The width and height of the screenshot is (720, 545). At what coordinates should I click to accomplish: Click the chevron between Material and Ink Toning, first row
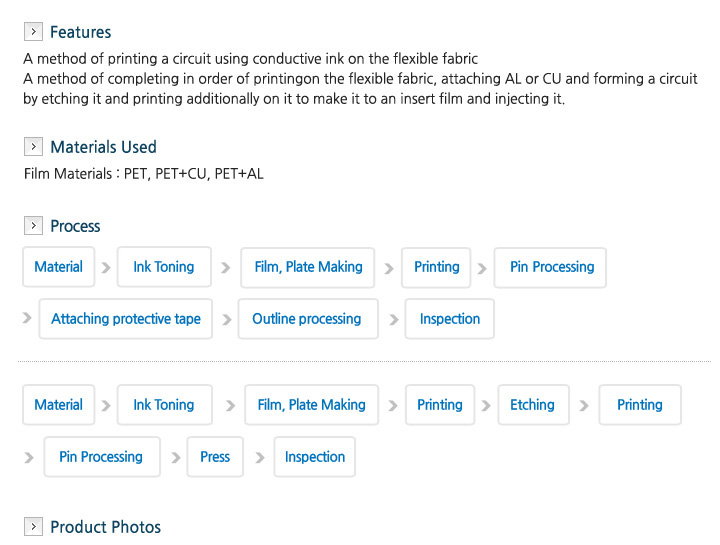click(106, 268)
